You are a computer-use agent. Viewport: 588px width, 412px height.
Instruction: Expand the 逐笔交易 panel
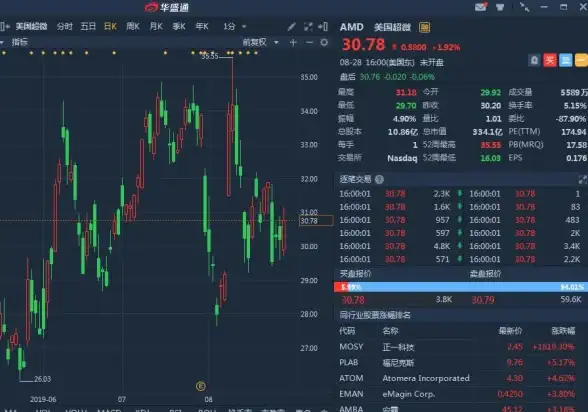(582, 180)
